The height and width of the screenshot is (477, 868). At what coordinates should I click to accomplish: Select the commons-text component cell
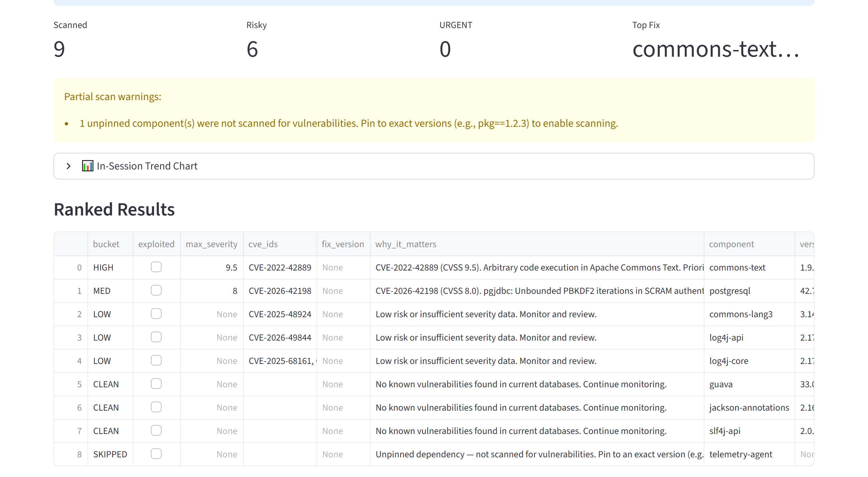(749, 268)
